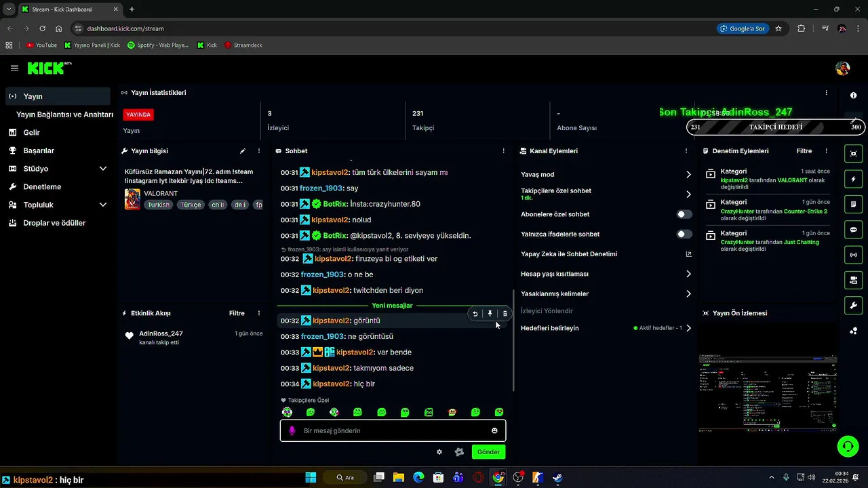Open the AI chat moderation external link icon
The image size is (868, 488).
coord(688,254)
